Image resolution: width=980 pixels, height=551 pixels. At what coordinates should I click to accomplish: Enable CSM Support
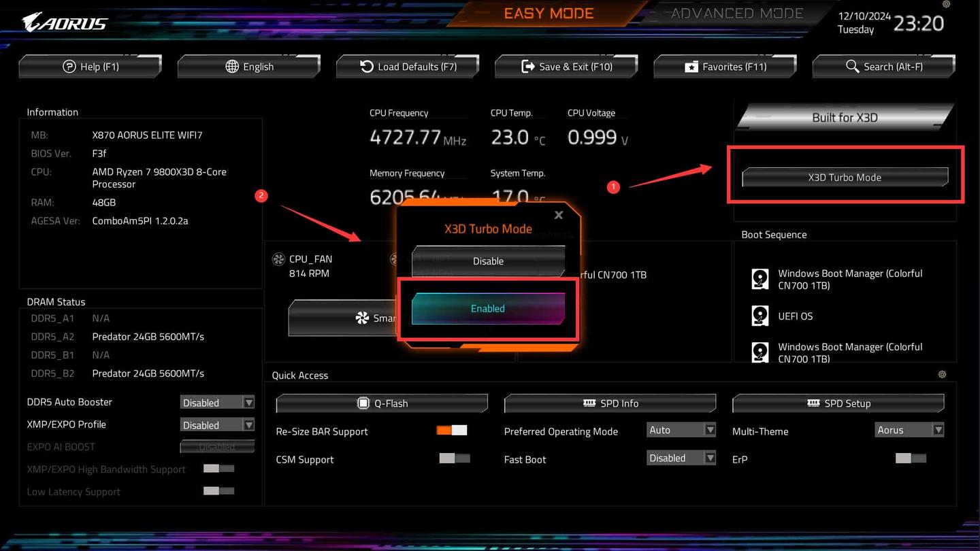[455, 458]
